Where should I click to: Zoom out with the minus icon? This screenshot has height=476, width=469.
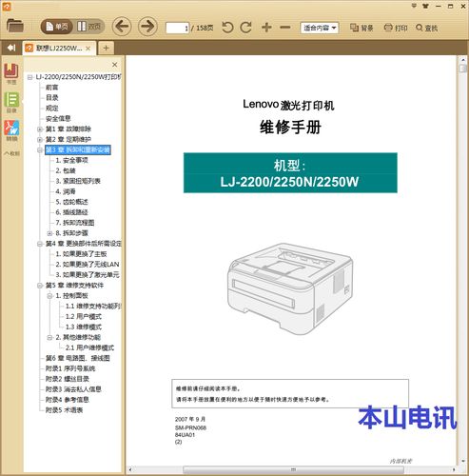click(285, 28)
